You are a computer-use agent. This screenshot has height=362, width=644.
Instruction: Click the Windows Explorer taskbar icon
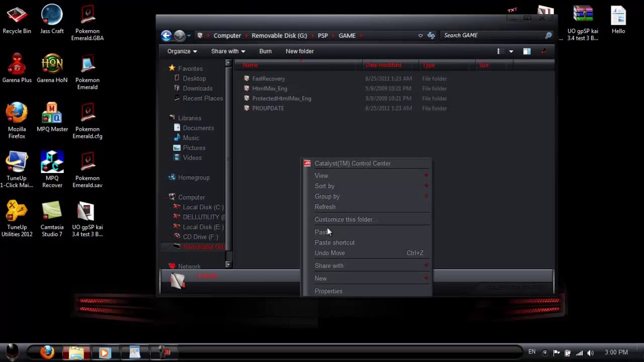[76, 352]
